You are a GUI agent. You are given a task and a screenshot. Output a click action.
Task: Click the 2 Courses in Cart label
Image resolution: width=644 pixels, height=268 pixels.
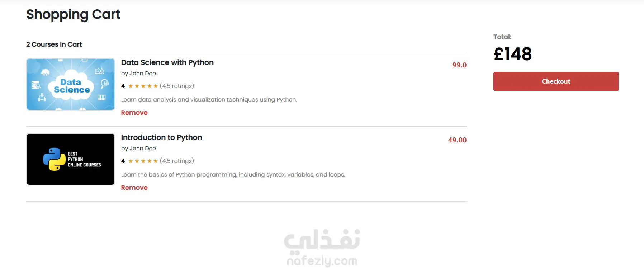(x=54, y=44)
